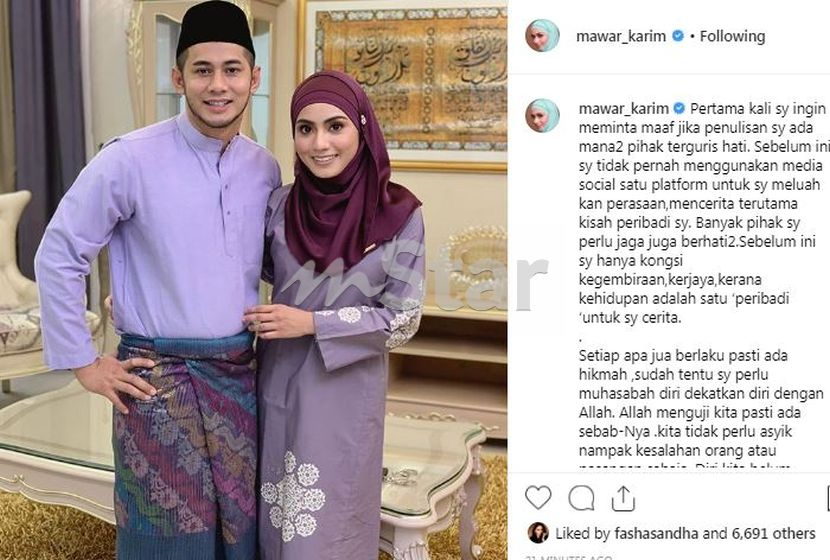Viewport: 830px width, 560px height.
Task: Open fashasandha's small avatar near likes
Action: point(538,533)
